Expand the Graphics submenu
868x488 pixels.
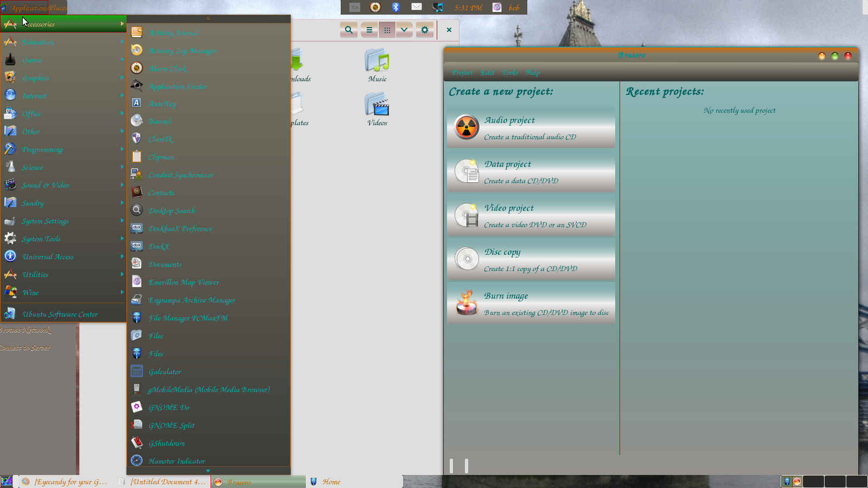click(x=63, y=78)
